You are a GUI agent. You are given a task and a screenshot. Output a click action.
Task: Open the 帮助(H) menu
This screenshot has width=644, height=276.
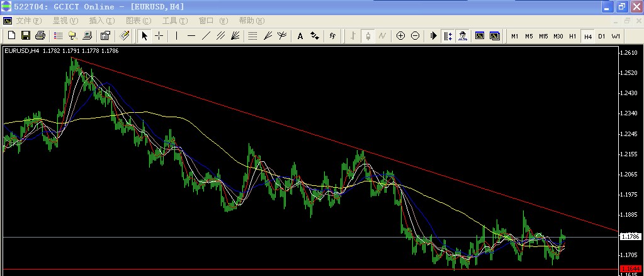point(252,21)
